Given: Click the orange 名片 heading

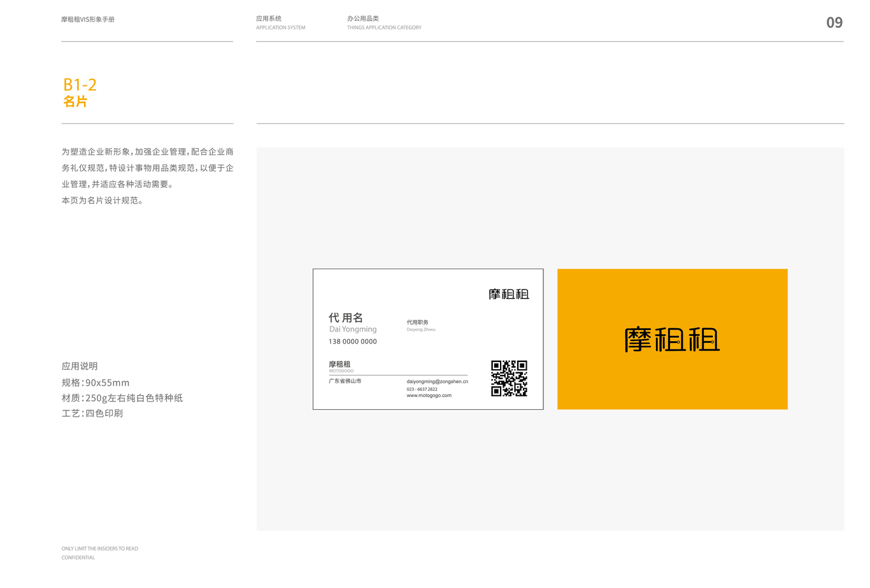Looking at the screenshot, I should click(x=75, y=101).
